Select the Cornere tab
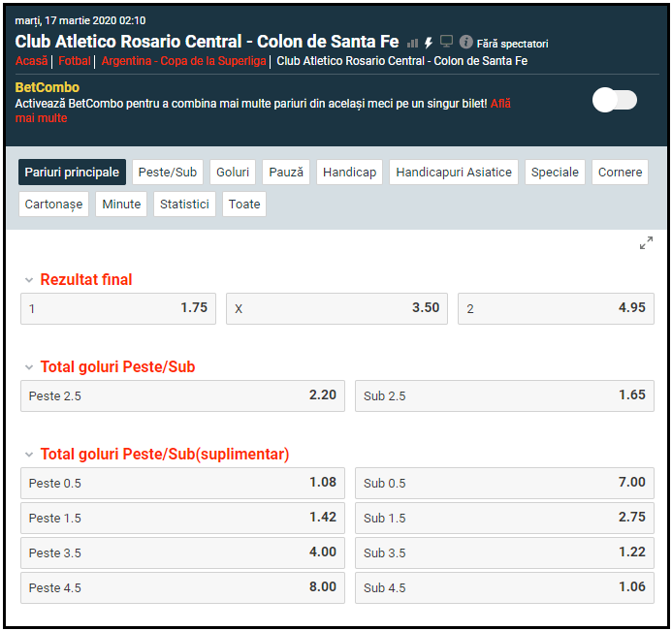 [620, 173]
